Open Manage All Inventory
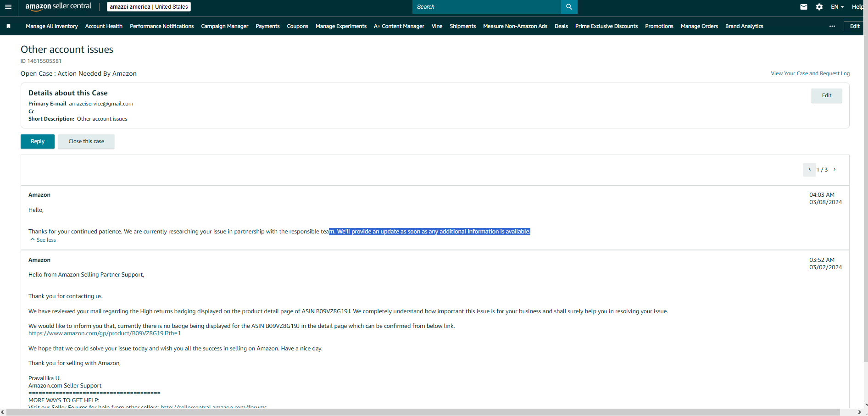Screen dimensions: 868x416 click(x=52, y=26)
